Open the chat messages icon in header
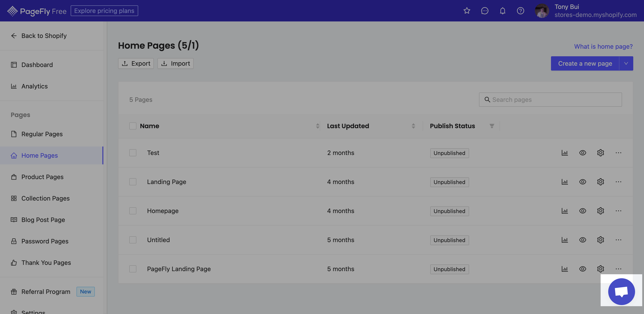This screenshot has width=644, height=314. (x=485, y=11)
